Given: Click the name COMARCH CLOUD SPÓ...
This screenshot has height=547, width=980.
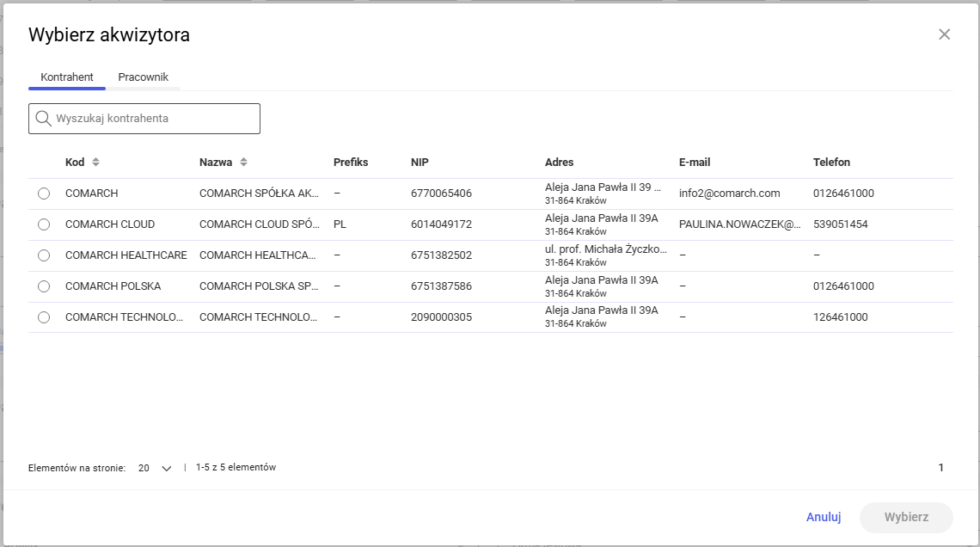Looking at the screenshot, I should (260, 224).
